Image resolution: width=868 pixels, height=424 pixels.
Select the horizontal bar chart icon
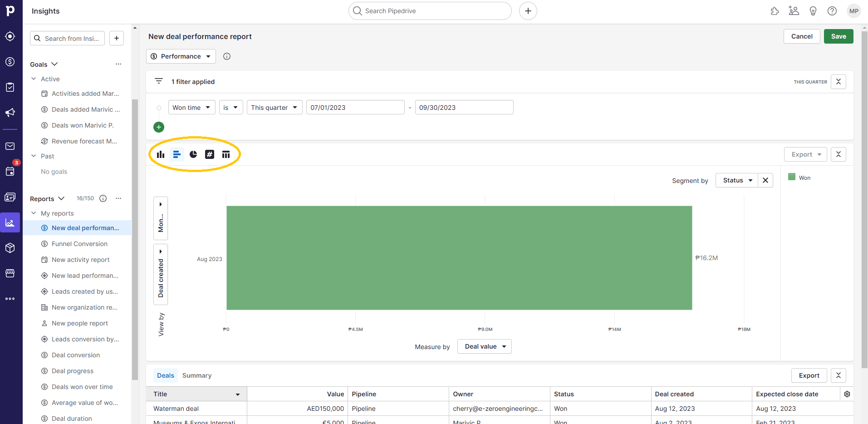point(177,154)
